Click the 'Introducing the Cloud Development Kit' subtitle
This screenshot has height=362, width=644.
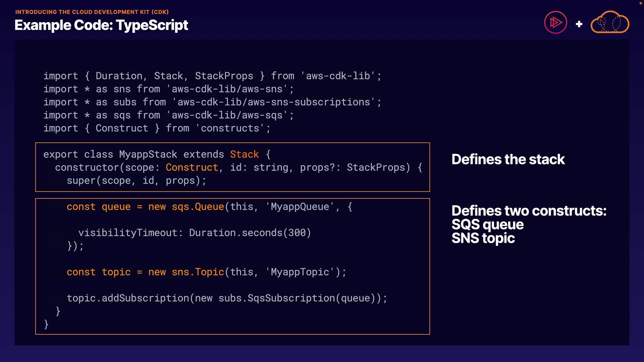coord(92,12)
